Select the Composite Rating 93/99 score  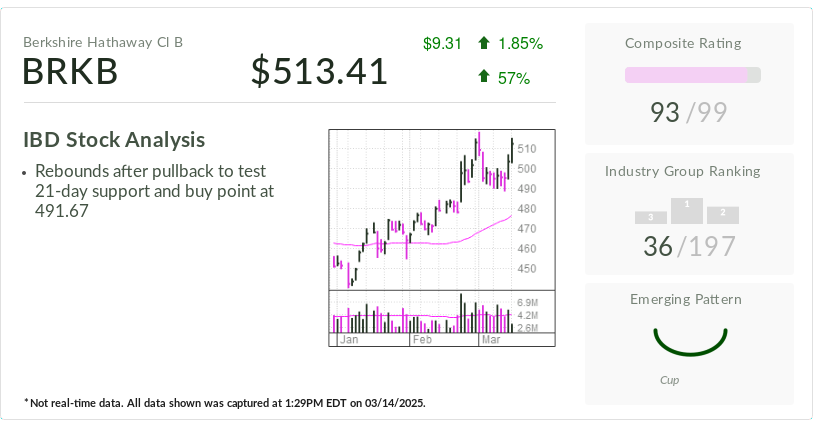click(x=688, y=112)
